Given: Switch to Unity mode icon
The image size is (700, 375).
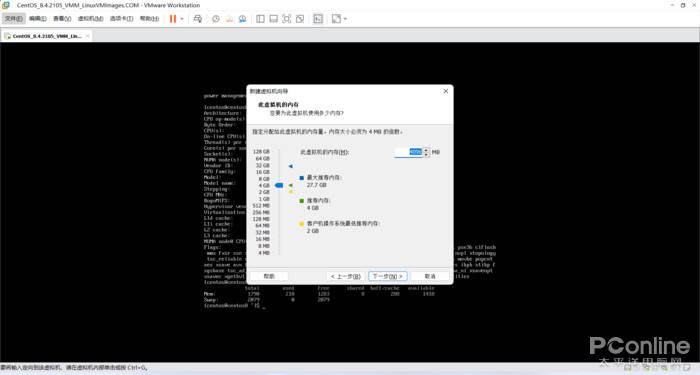Looking at the screenshot, I should [x=300, y=19].
